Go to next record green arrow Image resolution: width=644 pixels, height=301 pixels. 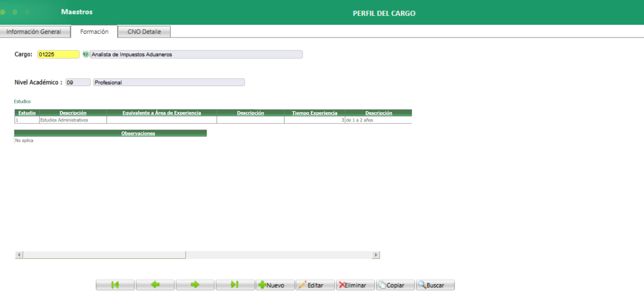click(195, 285)
